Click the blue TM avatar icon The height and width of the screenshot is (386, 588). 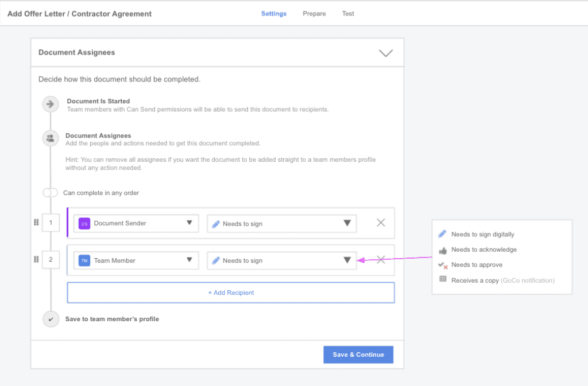(84, 260)
